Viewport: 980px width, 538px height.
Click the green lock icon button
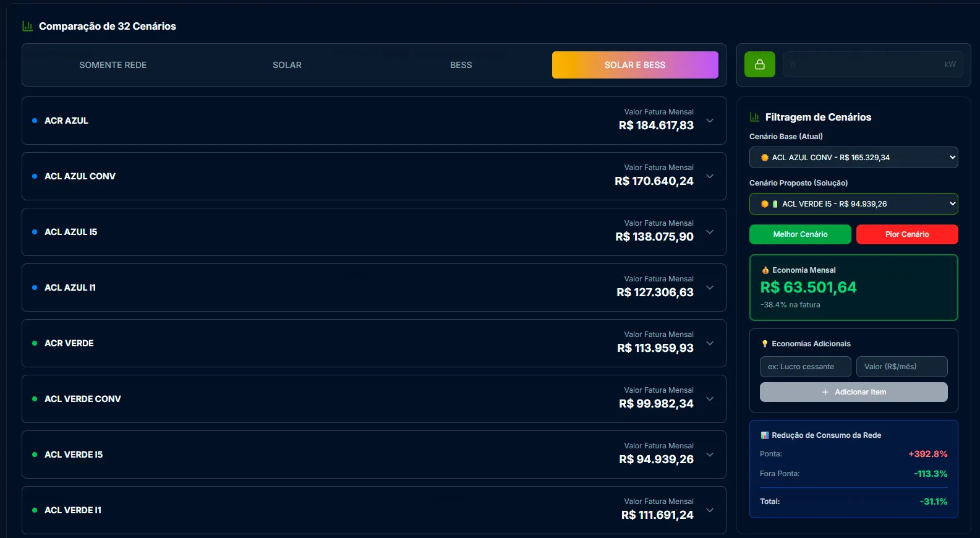759,64
